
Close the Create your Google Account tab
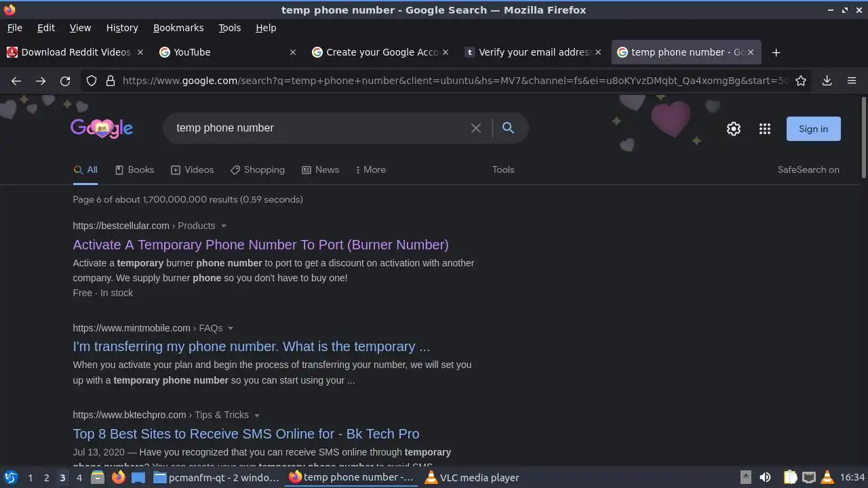[x=446, y=52]
